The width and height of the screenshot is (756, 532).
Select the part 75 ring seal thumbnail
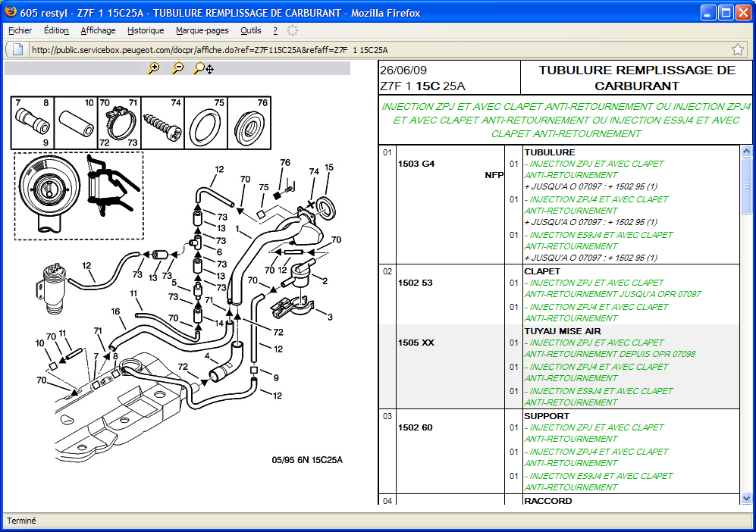point(205,122)
